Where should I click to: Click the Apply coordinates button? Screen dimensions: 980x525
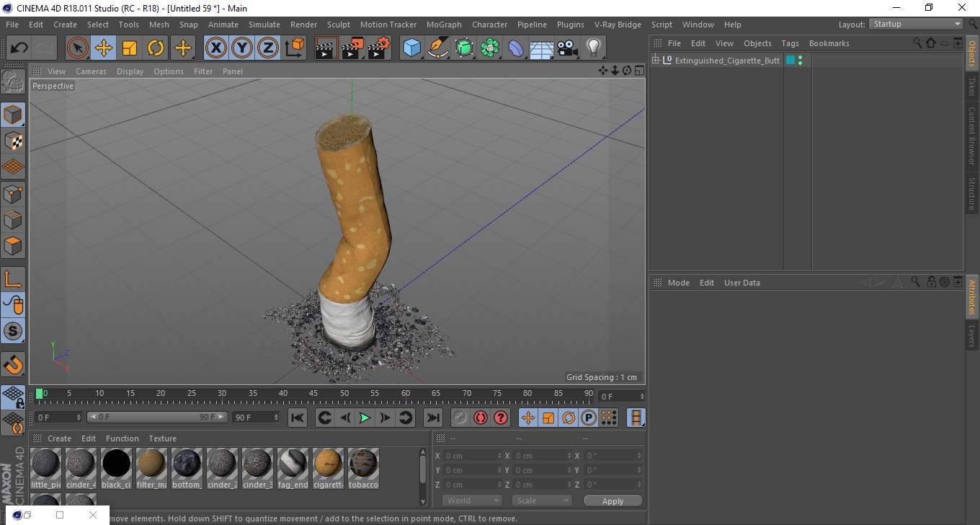[x=612, y=500]
